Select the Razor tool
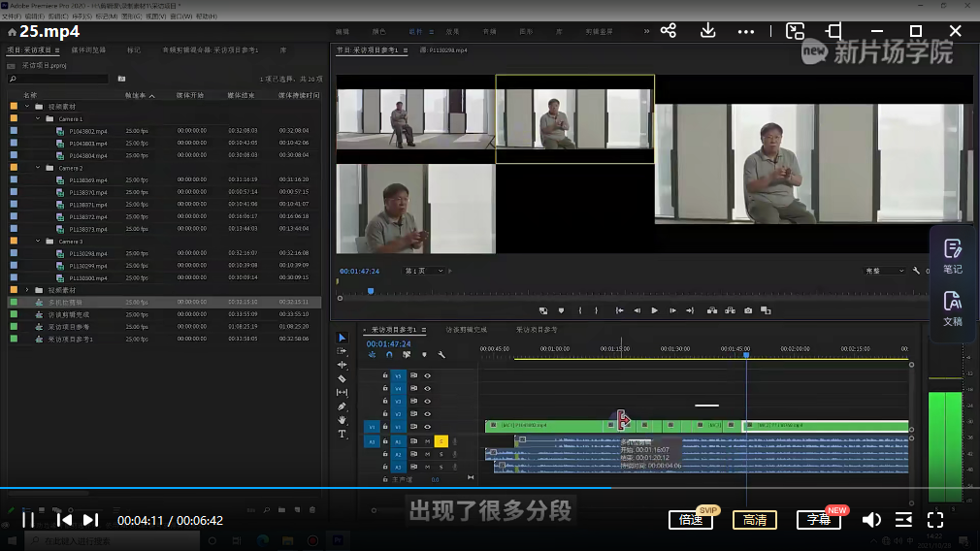Viewport: 980px width, 551px height. (342, 378)
